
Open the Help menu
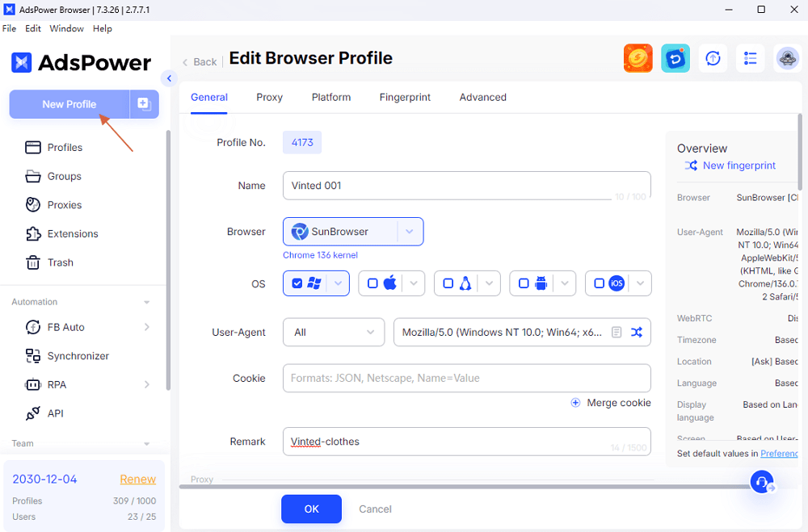103,28
